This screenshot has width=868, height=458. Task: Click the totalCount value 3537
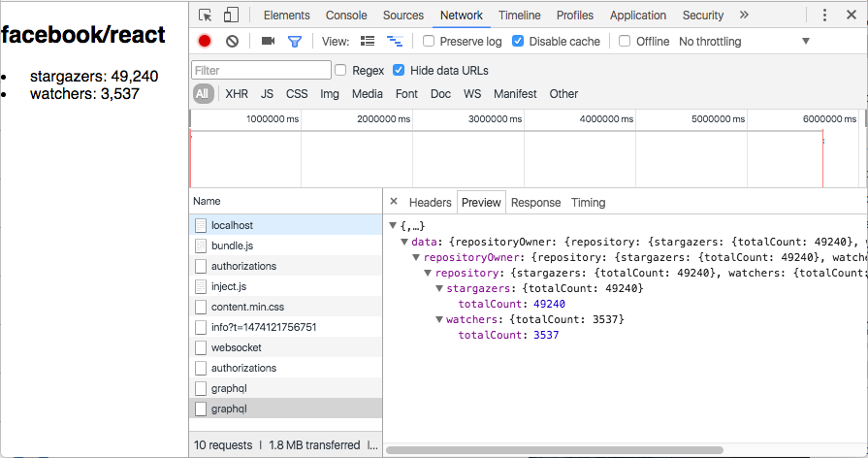point(546,335)
